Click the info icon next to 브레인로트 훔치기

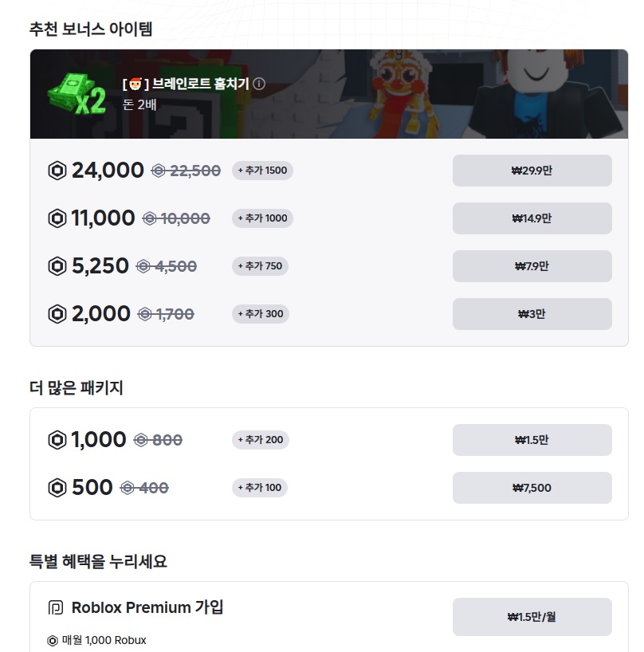click(259, 84)
